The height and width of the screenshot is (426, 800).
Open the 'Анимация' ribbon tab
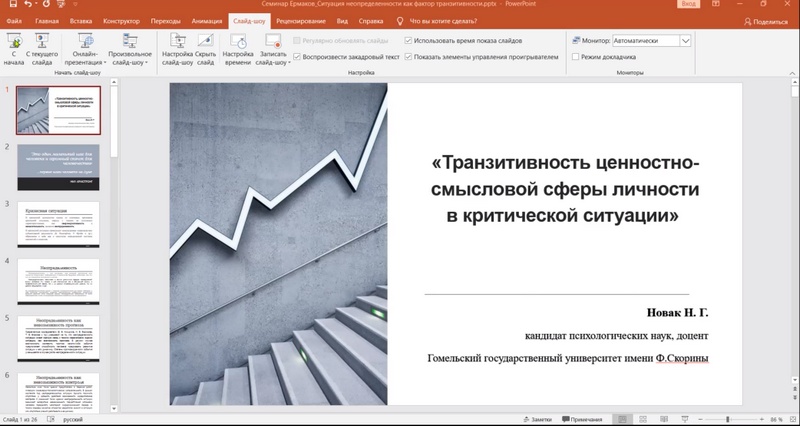point(206,20)
